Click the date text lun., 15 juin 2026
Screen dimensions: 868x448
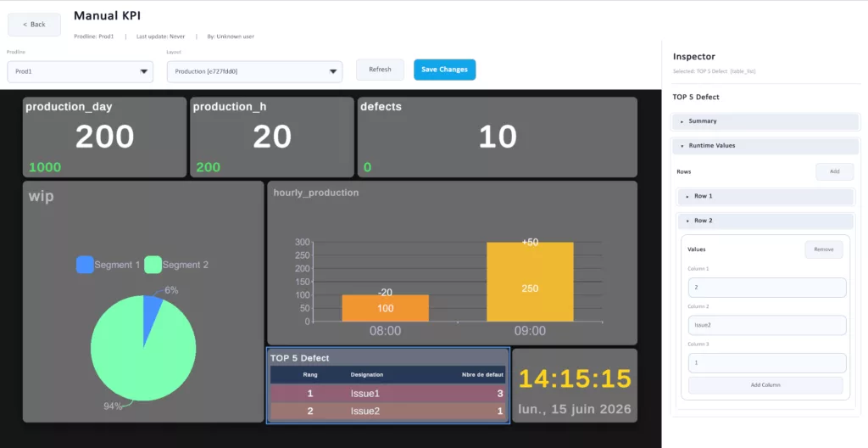pos(575,409)
